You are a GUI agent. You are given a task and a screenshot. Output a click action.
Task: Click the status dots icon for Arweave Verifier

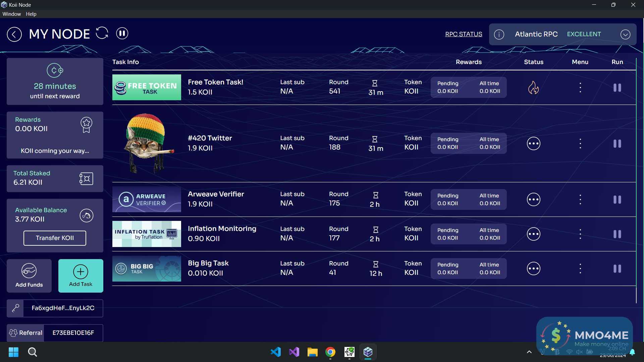tap(533, 200)
